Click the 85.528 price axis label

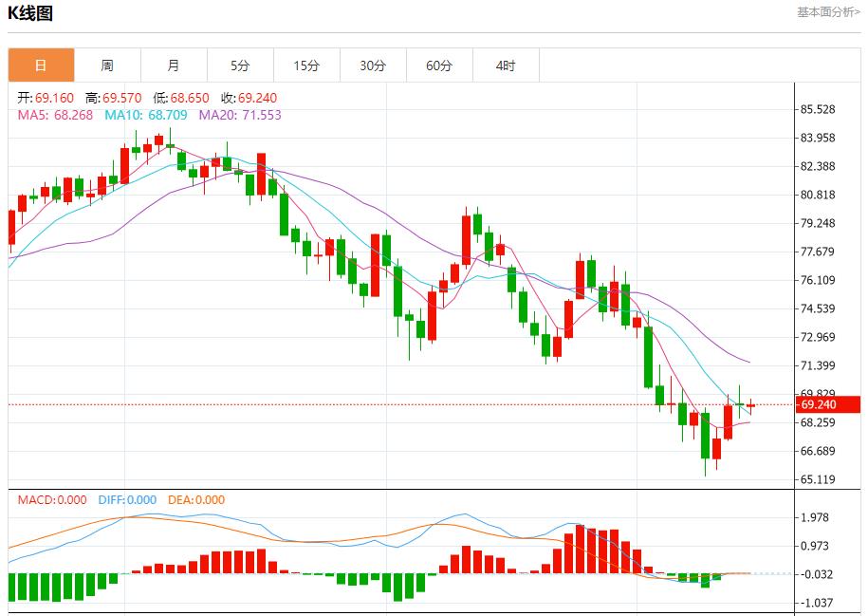[x=818, y=109]
